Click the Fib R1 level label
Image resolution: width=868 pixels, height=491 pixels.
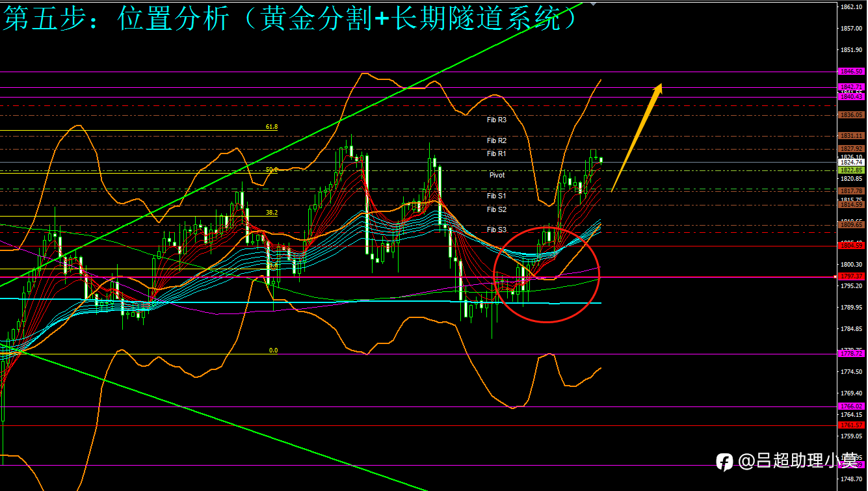pos(497,153)
